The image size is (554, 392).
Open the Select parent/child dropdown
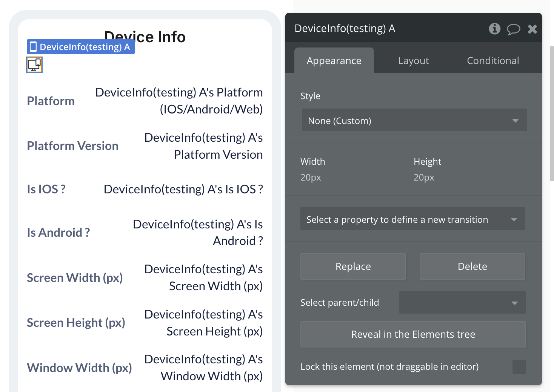pyautogui.click(x=462, y=303)
